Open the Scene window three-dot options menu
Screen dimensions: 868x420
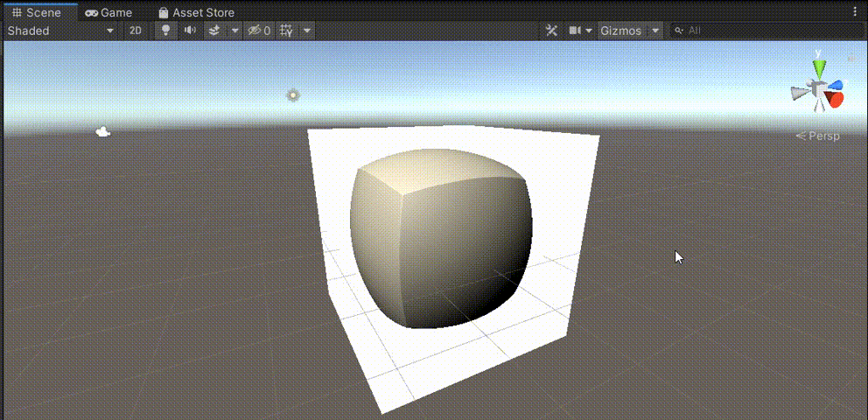pos(854,11)
